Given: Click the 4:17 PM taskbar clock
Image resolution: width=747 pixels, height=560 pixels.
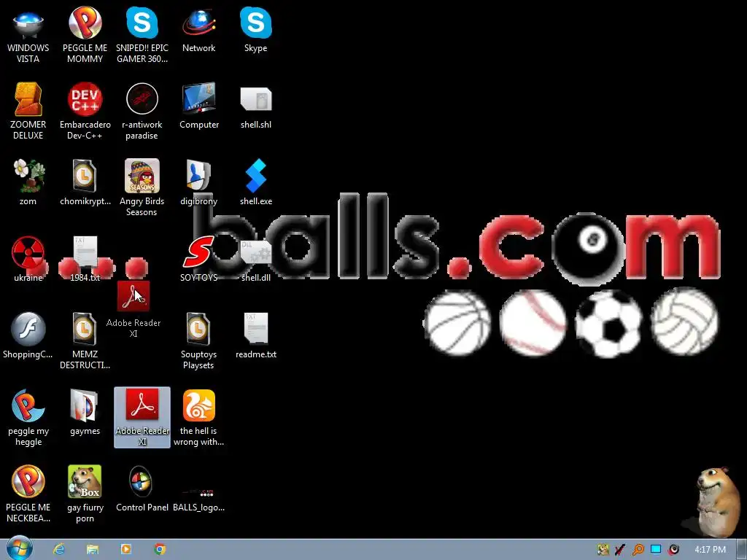Looking at the screenshot, I should click(x=710, y=550).
